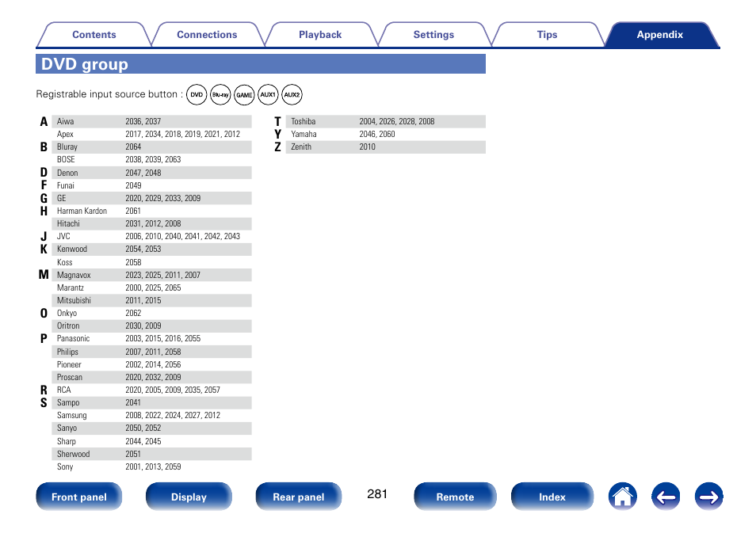Click Yamaha codes 2046, 2060
756x533 pixels.
point(377,134)
